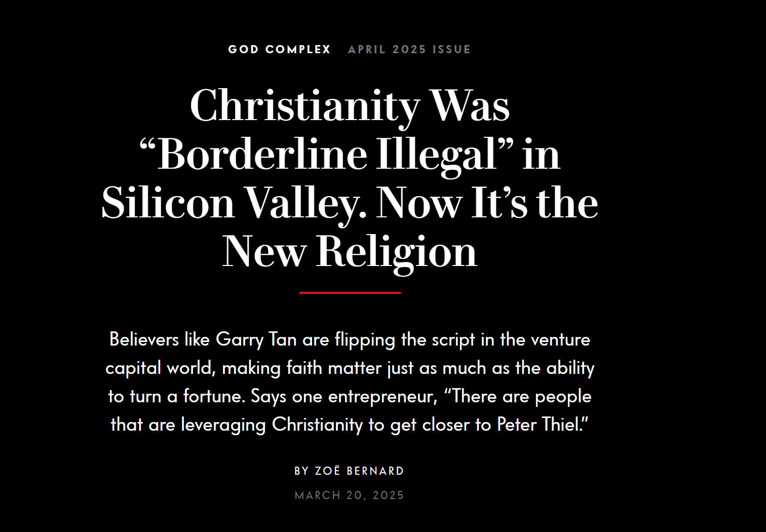The width and height of the screenshot is (766, 532).
Task: Click "Christianity Was" in the headline
Action: coord(350,105)
